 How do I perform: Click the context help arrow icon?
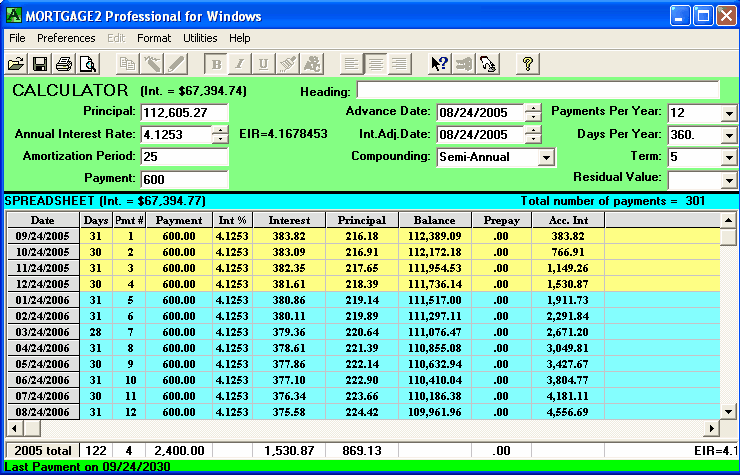click(439, 64)
